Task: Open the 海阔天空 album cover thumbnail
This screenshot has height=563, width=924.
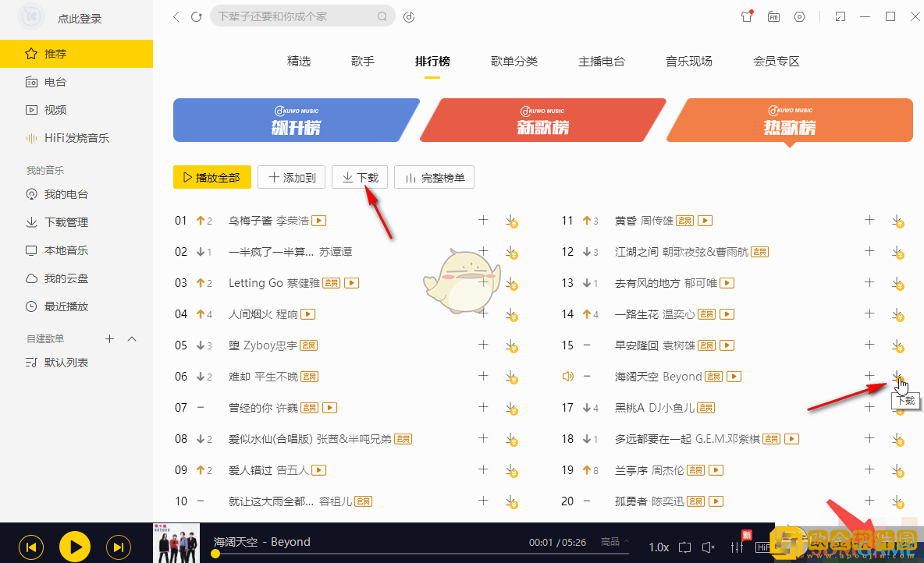Action: [176, 543]
